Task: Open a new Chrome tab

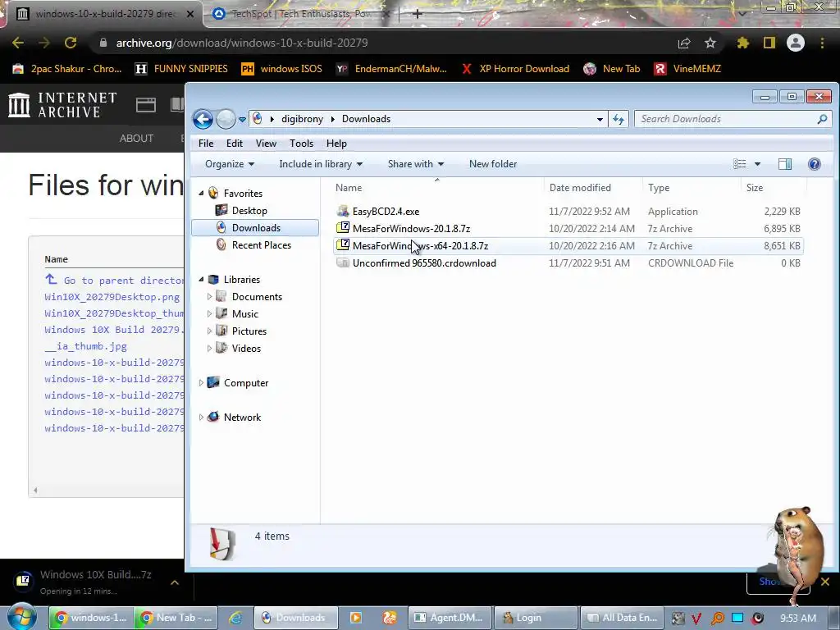Action: pos(418,13)
